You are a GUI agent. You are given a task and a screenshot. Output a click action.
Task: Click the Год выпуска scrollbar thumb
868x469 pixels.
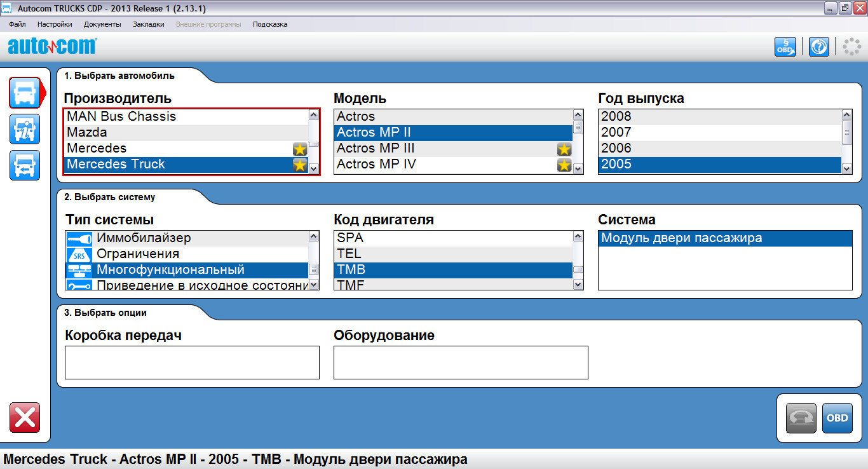click(x=846, y=132)
